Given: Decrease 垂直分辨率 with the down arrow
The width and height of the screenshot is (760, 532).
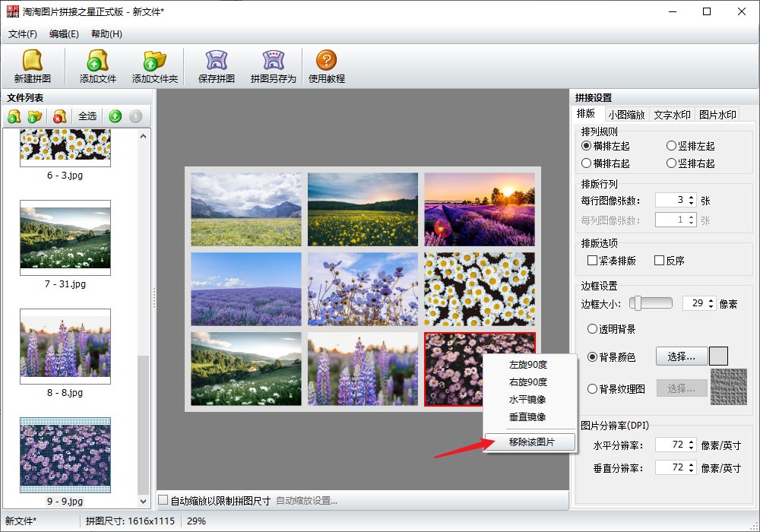Looking at the screenshot, I should (691, 470).
